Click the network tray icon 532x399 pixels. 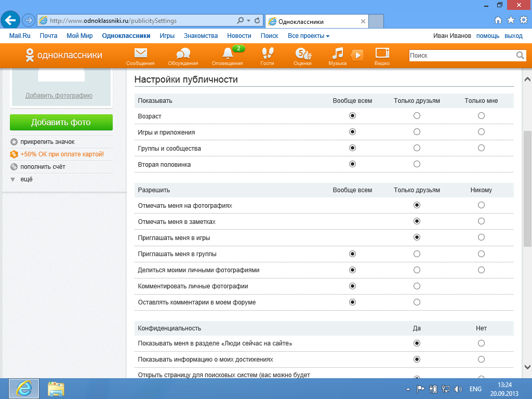point(446,389)
